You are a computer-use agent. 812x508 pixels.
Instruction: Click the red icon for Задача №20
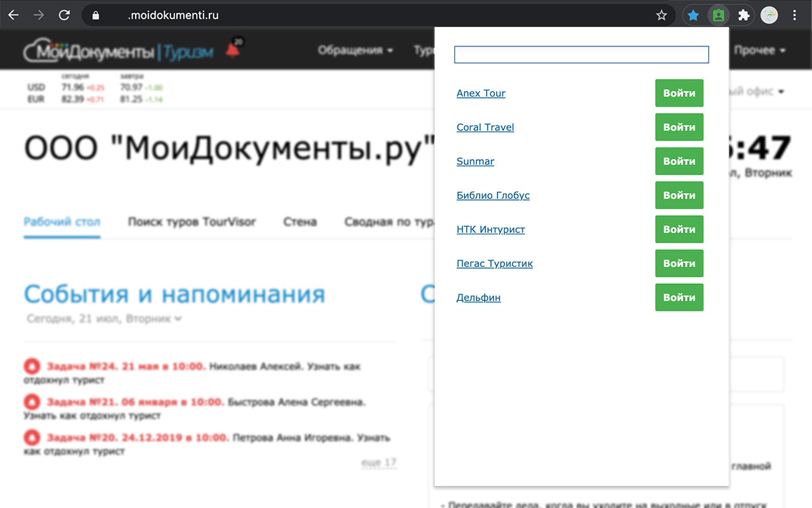(31, 438)
